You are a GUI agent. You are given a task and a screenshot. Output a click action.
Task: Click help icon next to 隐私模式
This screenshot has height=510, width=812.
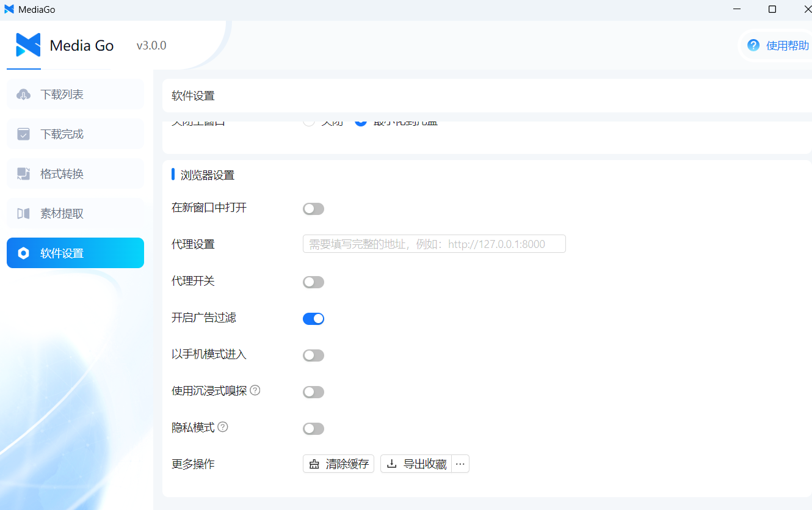(x=223, y=427)
